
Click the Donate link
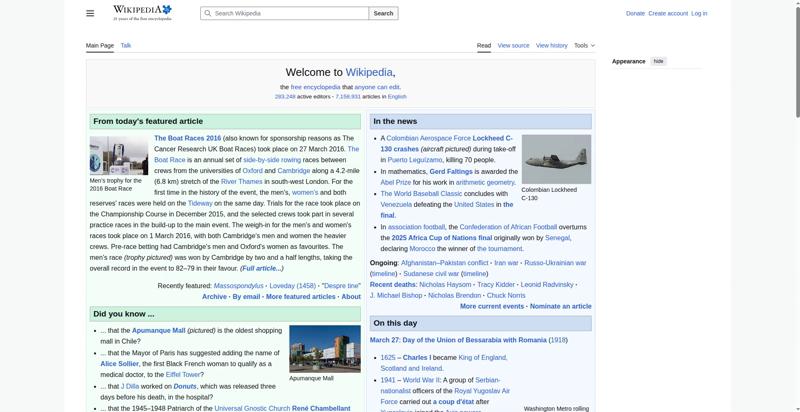point(635,13)
